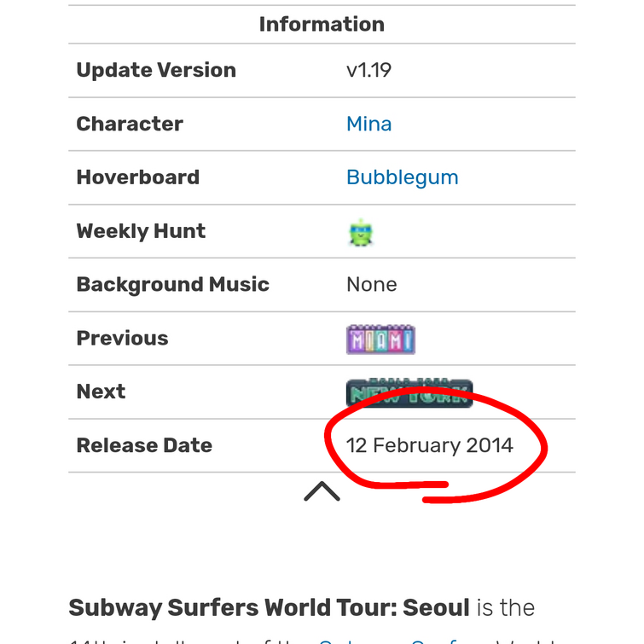Click the Next row label

(101, 392)
